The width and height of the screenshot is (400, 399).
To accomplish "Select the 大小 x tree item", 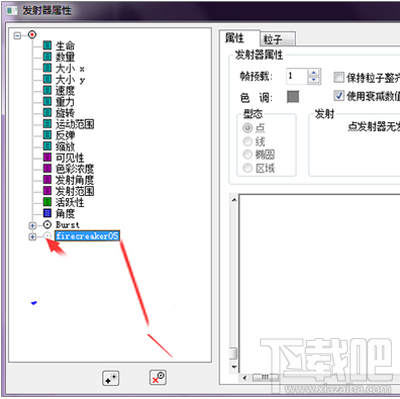I will [x=70, y=68].
